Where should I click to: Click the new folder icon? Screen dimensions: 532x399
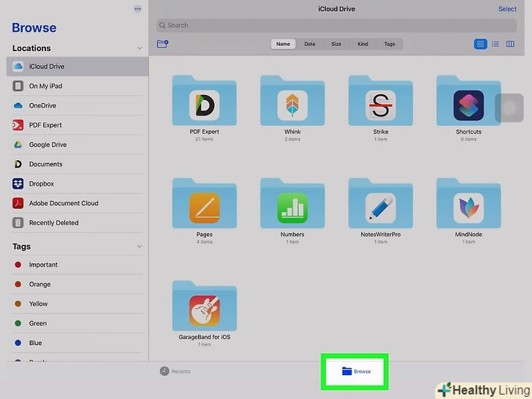click(162, 44)
